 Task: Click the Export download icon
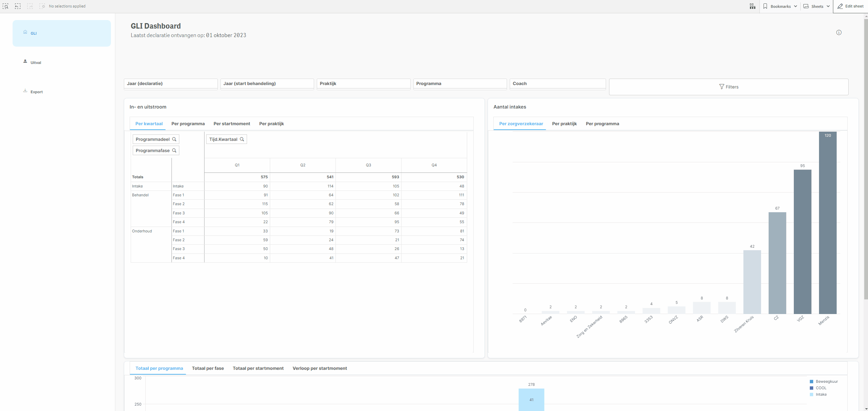coord(25,91)
